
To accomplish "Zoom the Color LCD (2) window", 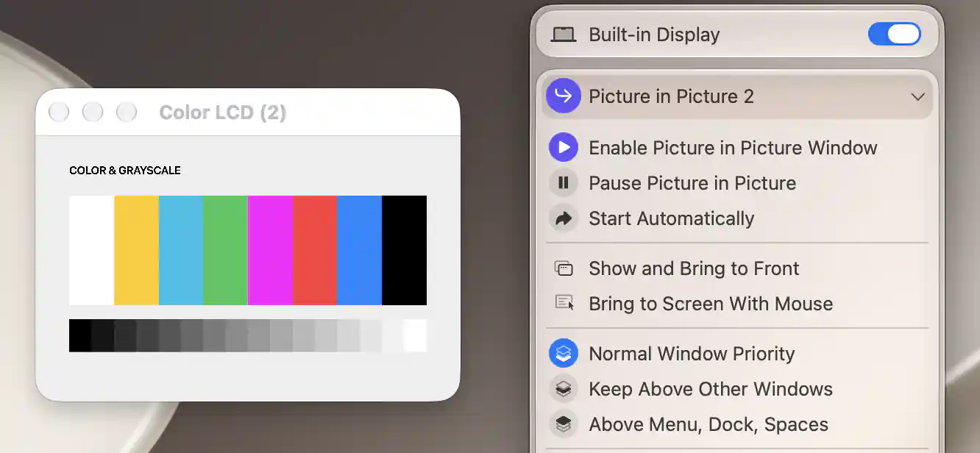I will (127, 113).
